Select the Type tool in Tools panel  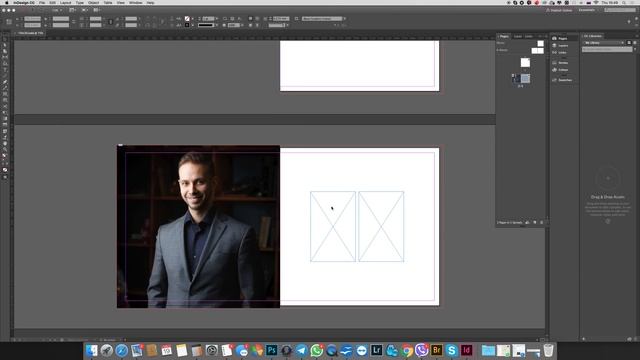coord(5,69)
